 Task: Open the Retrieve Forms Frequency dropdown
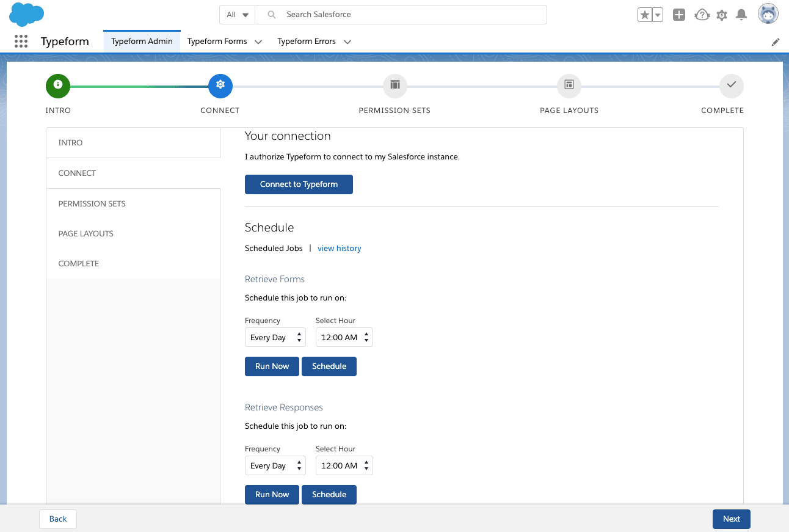[275, 337]
